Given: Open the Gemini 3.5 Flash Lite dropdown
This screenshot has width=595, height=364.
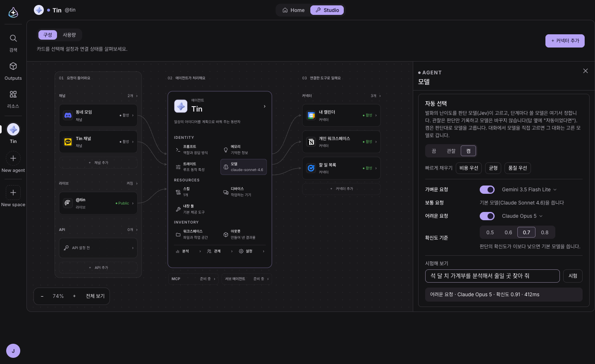Looking at the screenshot, I should (x=529, y=190).
